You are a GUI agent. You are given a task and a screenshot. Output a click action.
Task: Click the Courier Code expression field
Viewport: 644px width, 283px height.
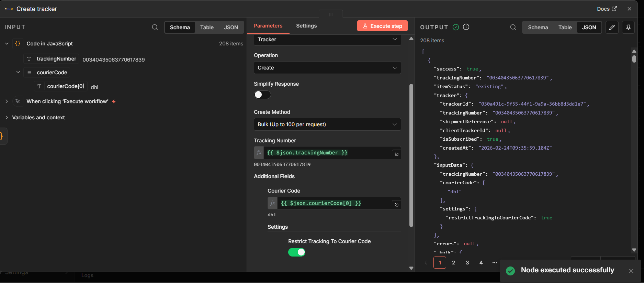coord(335,203)
